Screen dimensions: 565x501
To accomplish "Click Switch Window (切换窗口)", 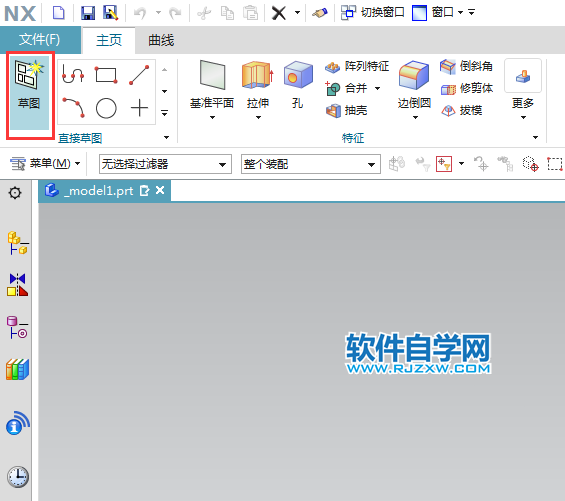I will [372, 13].
